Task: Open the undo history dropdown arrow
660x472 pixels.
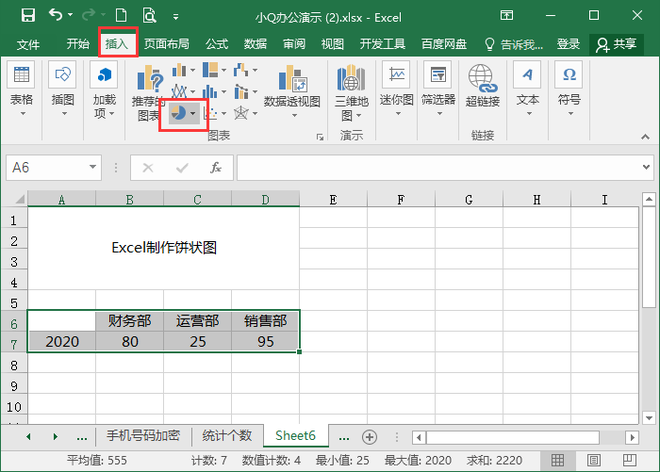Action: tap(70, 15)
